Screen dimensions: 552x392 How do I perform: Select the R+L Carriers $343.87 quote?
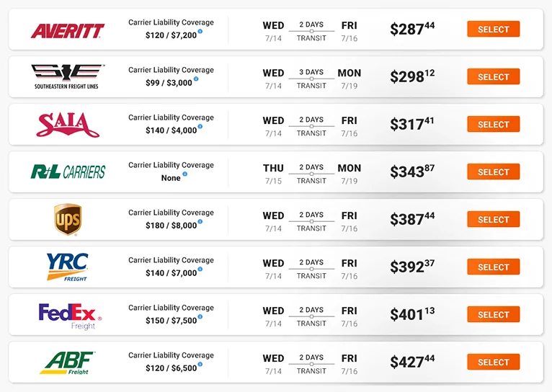(x=493, y=172)
